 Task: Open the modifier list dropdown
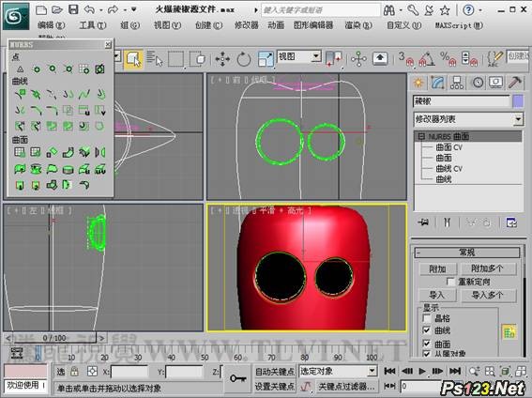[518, 119]
